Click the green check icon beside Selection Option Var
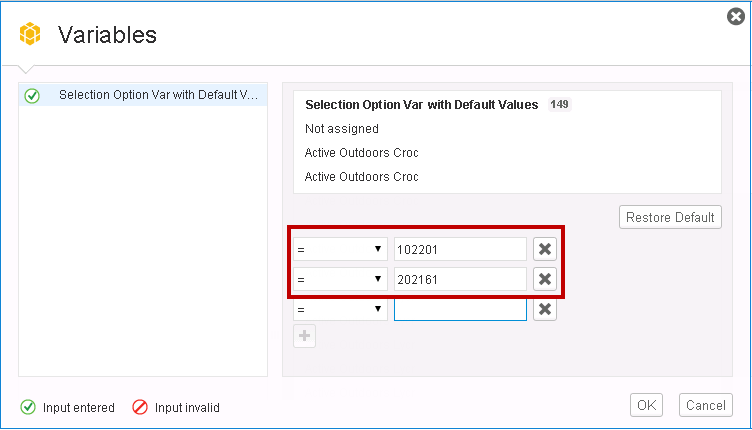This screenshot has width=752, height=430. coord(32,96)
